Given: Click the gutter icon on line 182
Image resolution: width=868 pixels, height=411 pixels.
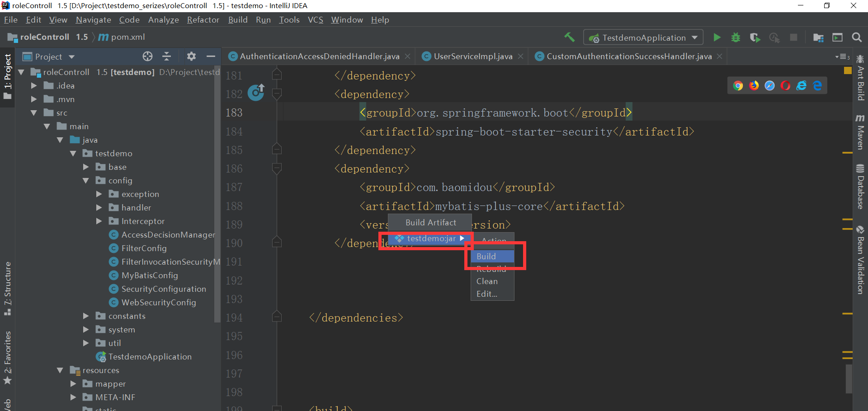Looking at the screenshot, I should pos(256,92).
